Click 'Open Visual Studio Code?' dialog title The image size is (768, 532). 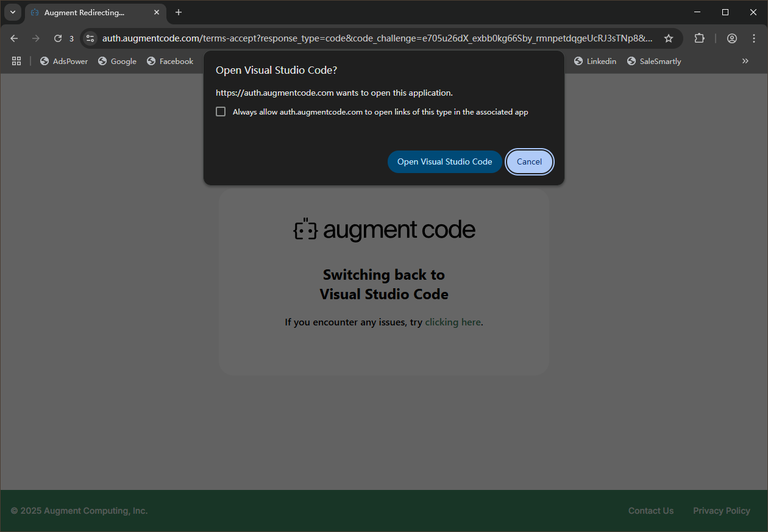coord(277,70)
